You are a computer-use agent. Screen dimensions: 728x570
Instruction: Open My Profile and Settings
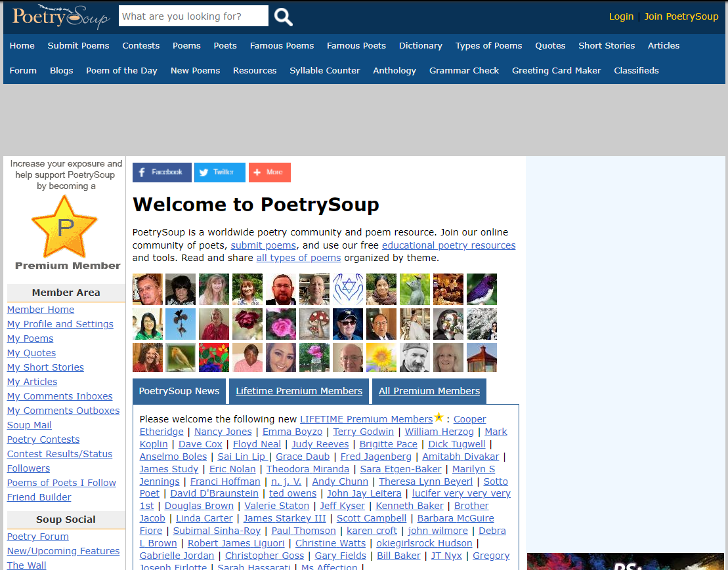(60, 324)
